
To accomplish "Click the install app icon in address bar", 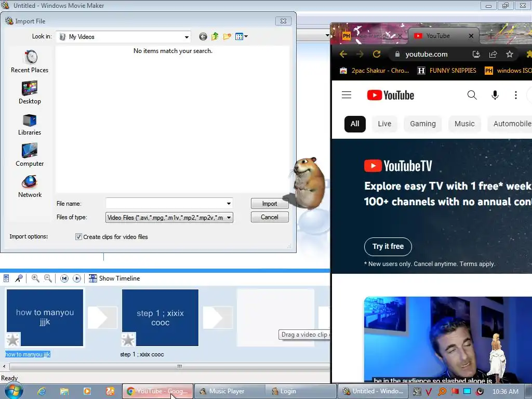I will point(476,54).
